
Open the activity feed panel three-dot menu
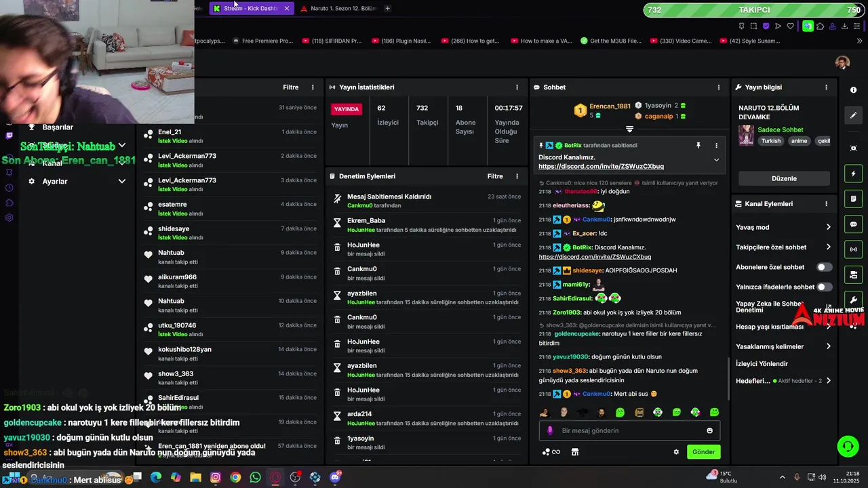point(313,87)
